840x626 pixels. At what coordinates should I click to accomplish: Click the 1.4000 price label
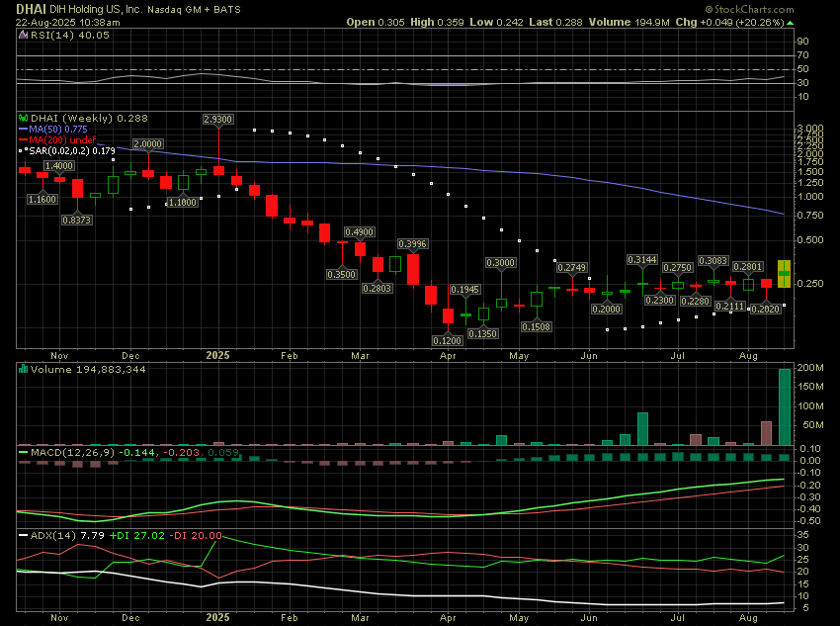pyautogui.click(x=59, y=165)
